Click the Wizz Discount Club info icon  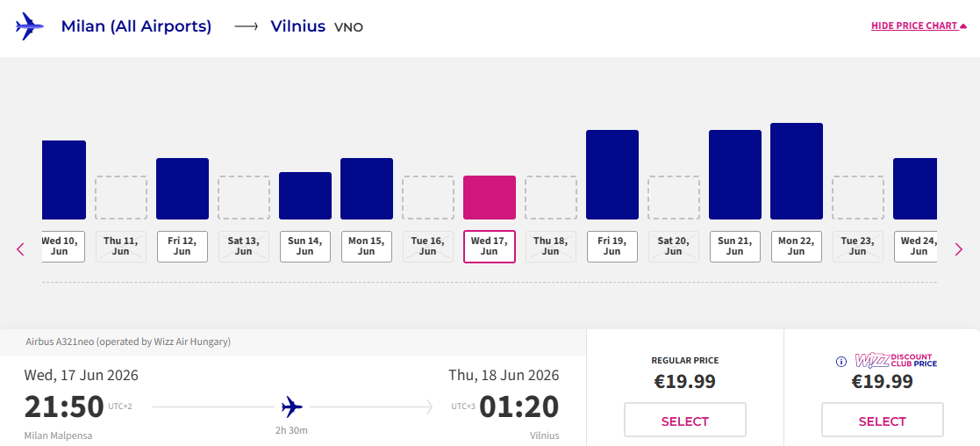841,362
